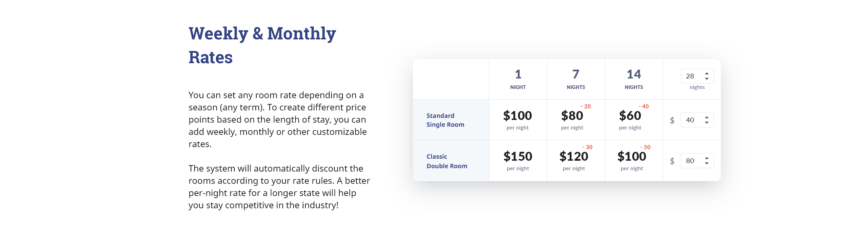868x248 pixels.
Task: Decrease the $80 Classic Double Room price
Action: (x=707, y=163)
